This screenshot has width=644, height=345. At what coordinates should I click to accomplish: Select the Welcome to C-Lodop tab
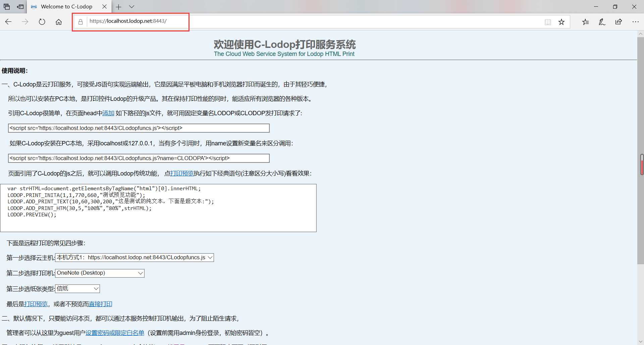[66, 7]
